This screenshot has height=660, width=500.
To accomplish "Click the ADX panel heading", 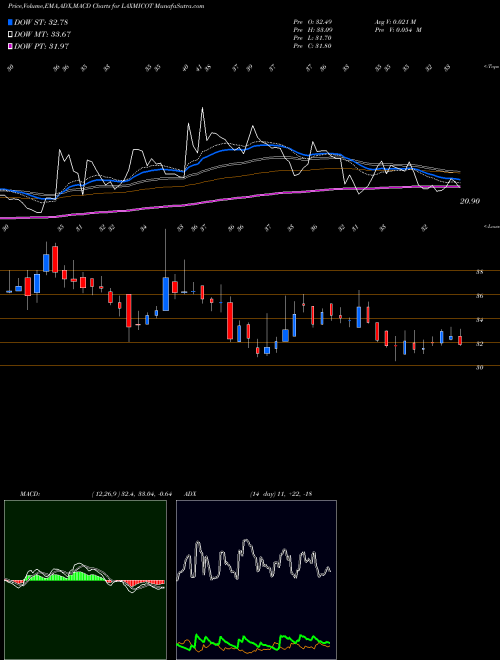I will coord(190,494).
